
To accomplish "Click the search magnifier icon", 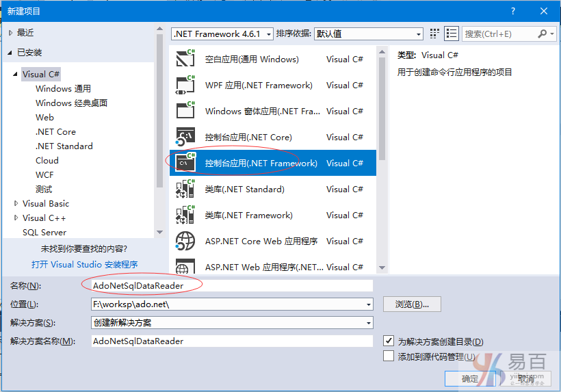I will pos(543,34).
